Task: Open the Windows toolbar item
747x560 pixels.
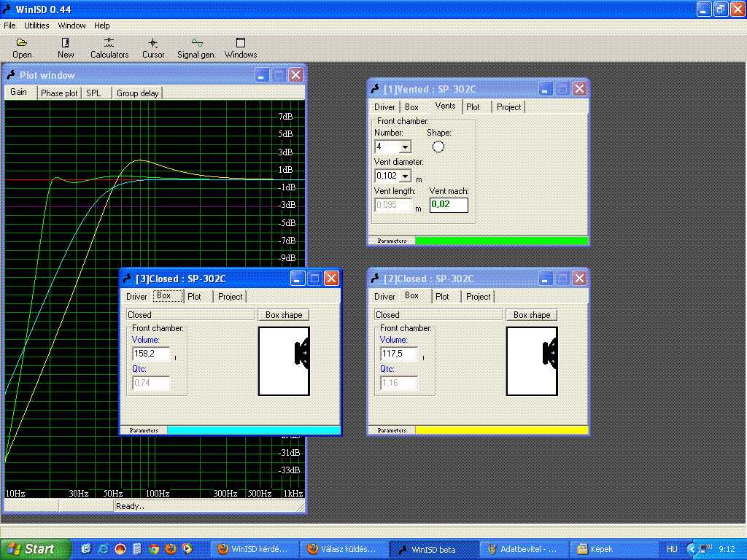Action: coord(241,43)
